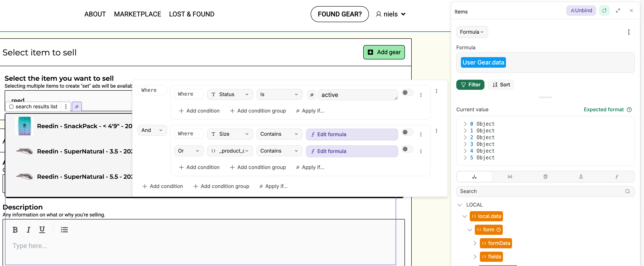Expand the formData tree node

[x=475, y=243]
